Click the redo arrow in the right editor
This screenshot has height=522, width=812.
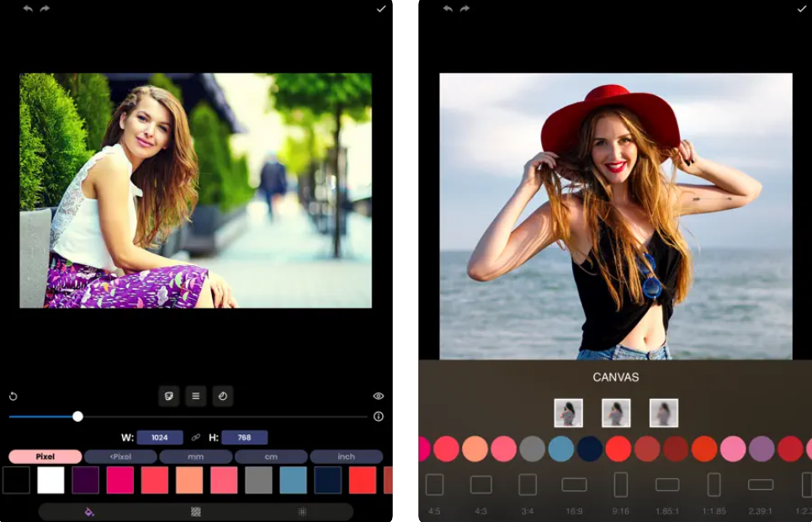[x=463, y=8]
